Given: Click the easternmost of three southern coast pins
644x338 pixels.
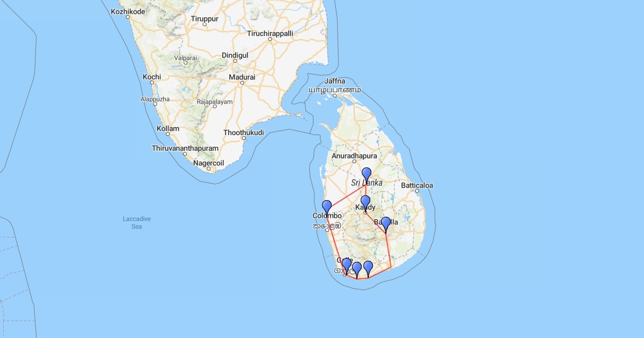Looking at the screenshot, I should coord(368,267).
